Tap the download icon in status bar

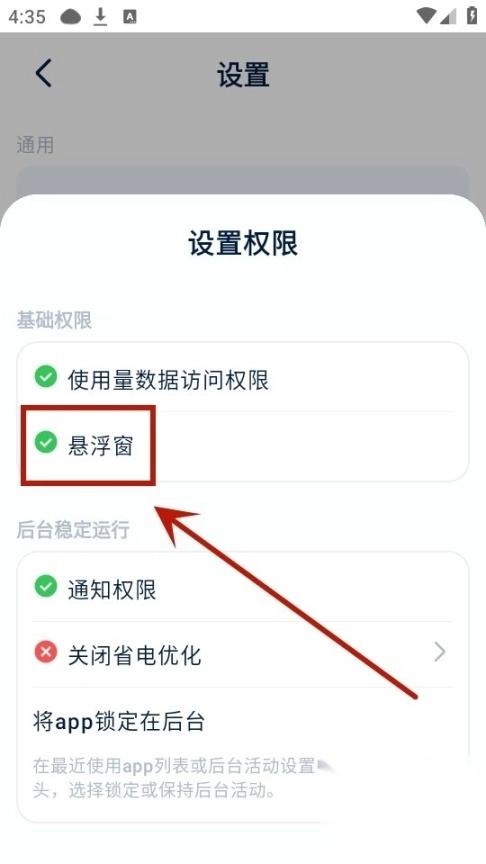coord(100,17)
